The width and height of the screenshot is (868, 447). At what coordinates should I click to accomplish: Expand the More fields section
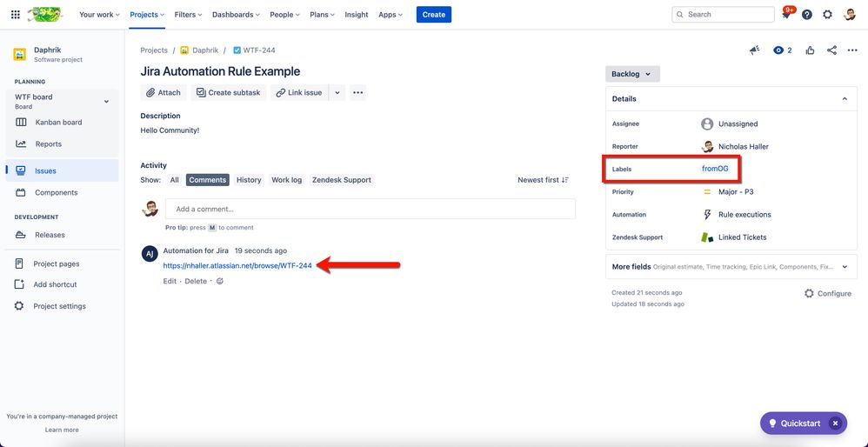click(x=731, y=267)
